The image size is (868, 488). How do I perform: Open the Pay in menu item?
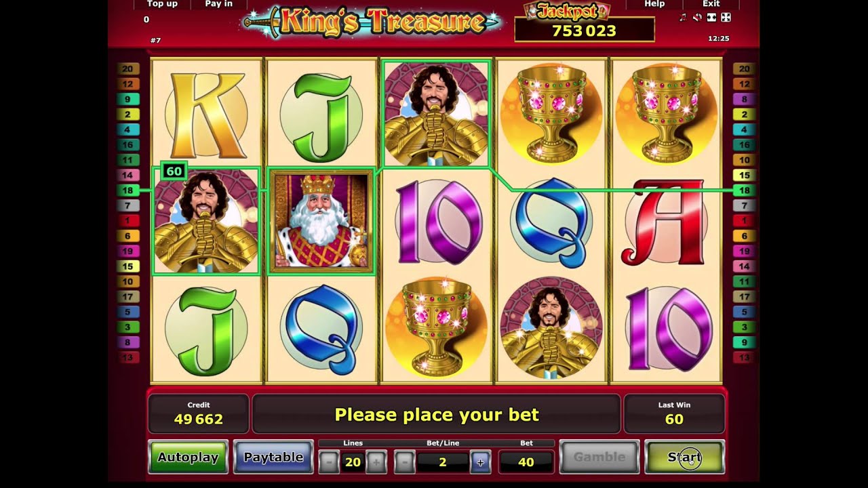point(218,4)
